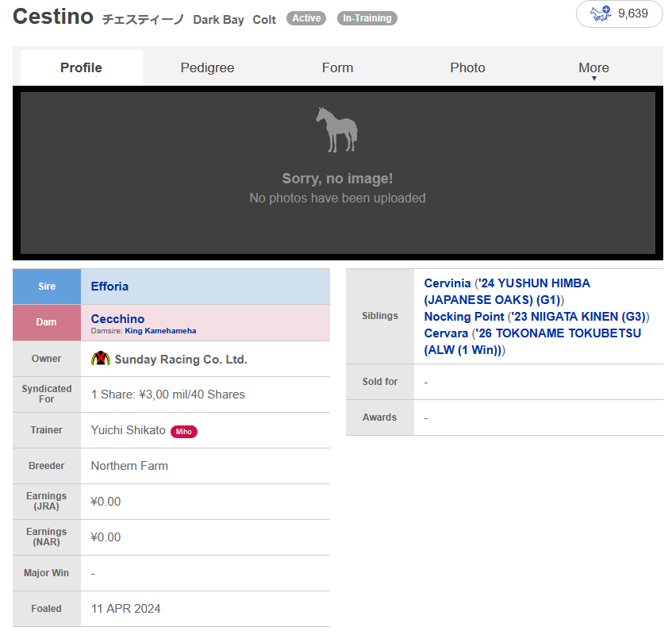Image resolution: width=672 pixels, height=635 pixels.
Task: Click the Awards row label
Action: pos(380,418)
